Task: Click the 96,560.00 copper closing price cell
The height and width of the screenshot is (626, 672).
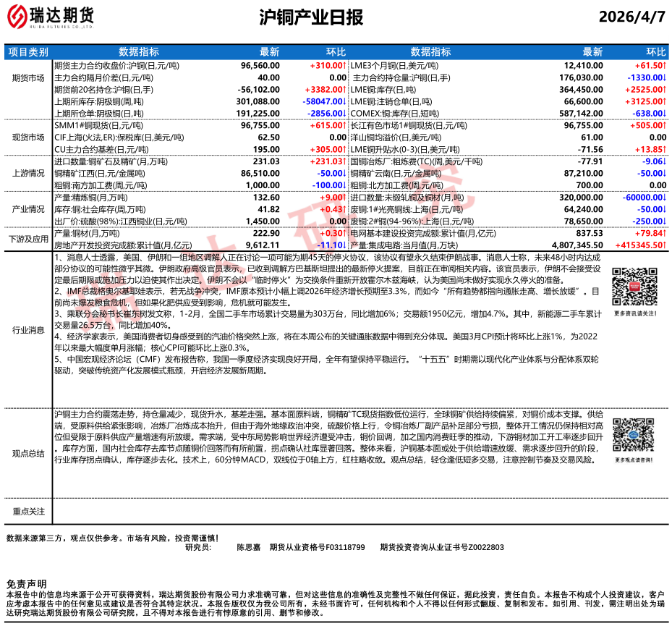Action: (260, 65)
